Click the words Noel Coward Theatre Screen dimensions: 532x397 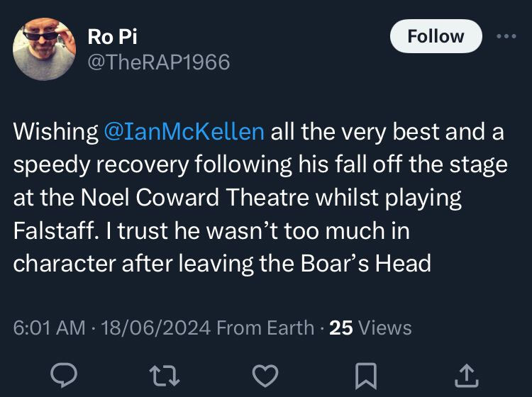coord(195,197)
